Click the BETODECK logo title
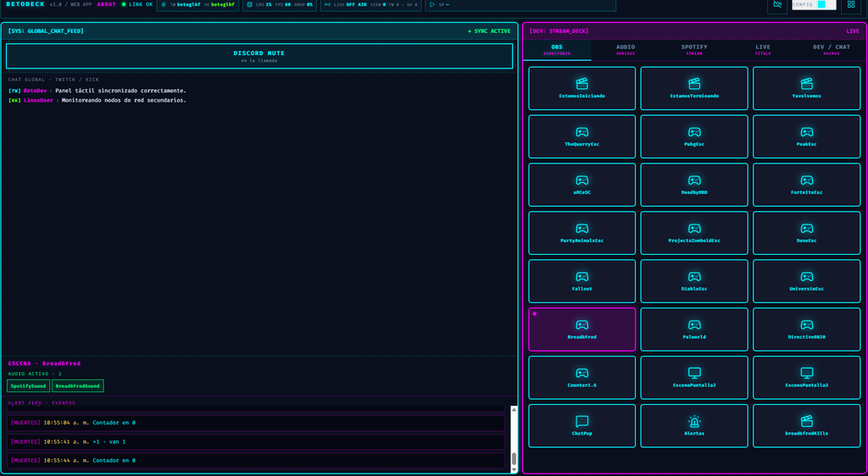 25,4
